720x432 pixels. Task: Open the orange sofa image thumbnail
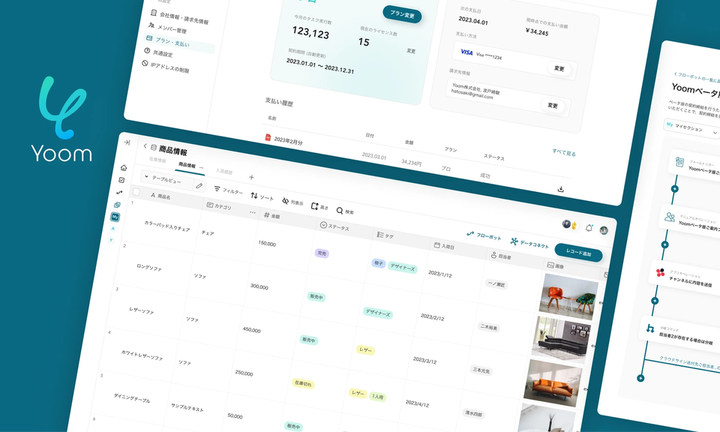552,382
